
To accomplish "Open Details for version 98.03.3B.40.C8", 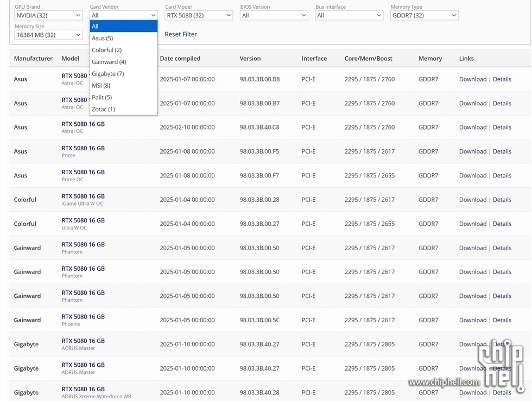I will 502,127.
